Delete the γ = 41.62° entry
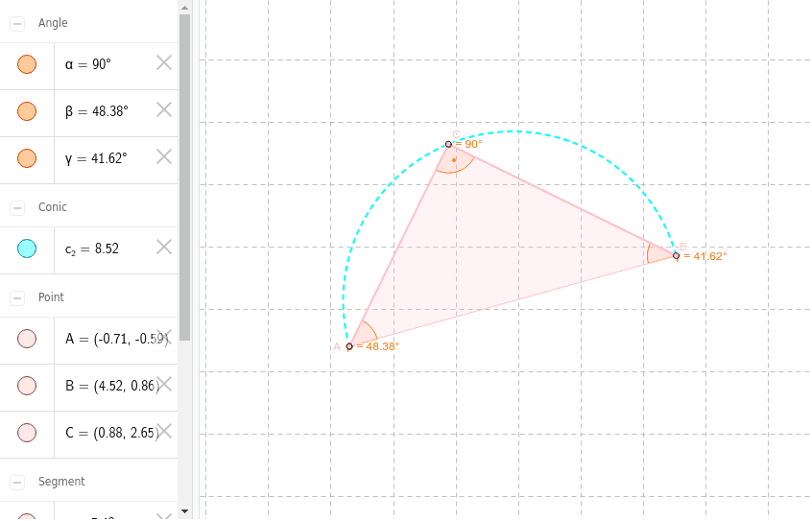The width and height of the screenshot is (812, 521). 164,156
